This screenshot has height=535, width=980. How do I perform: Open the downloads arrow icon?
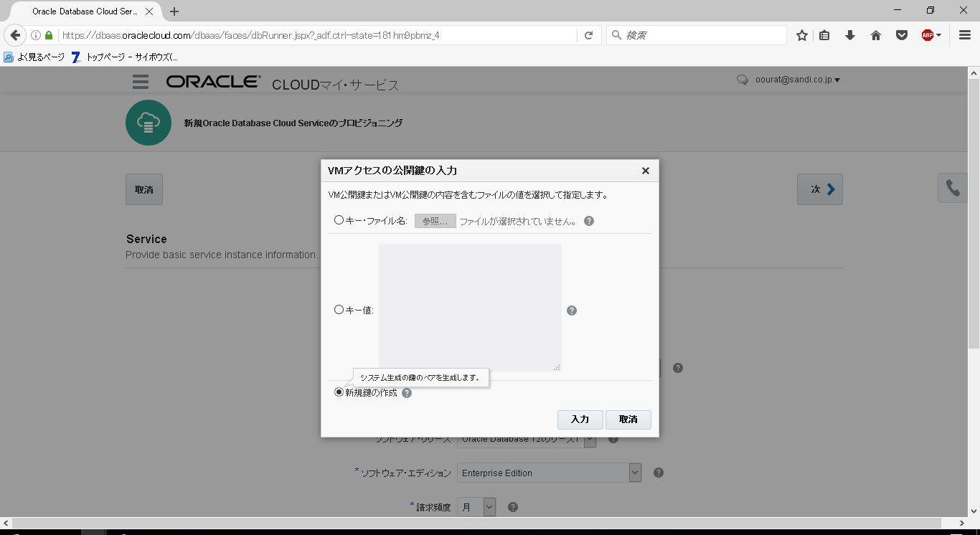850,35
